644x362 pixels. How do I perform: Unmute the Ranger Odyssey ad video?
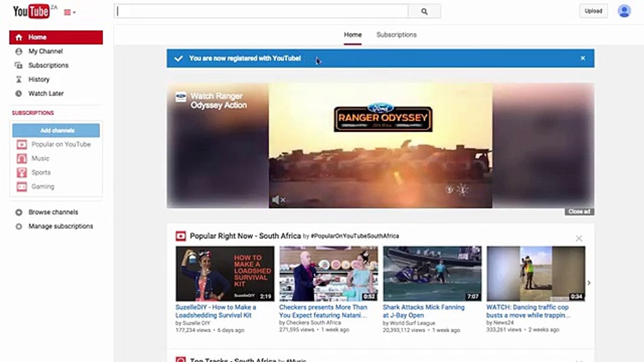tap(278, 200)
